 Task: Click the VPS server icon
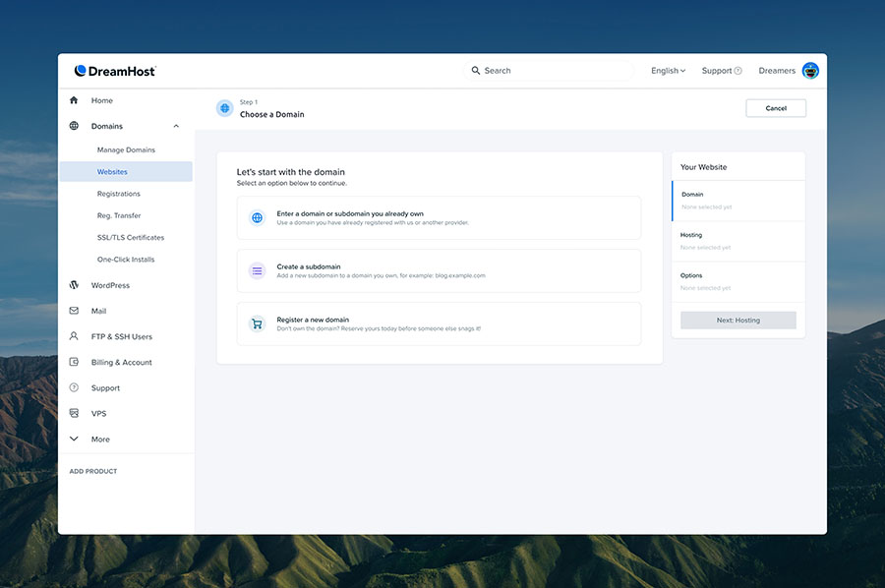pos(74,413)
